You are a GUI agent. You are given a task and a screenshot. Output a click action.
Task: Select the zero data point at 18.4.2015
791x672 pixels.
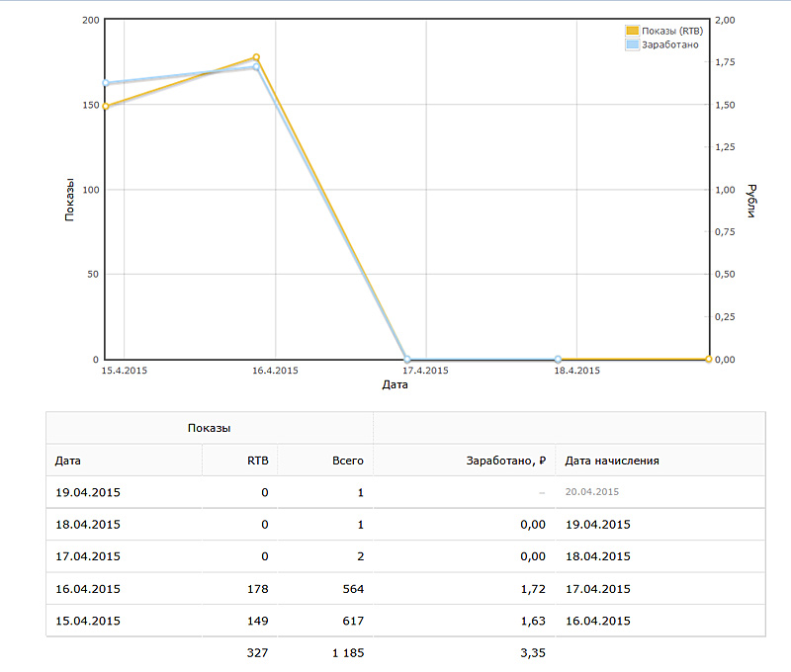click(x=558, y=359)
